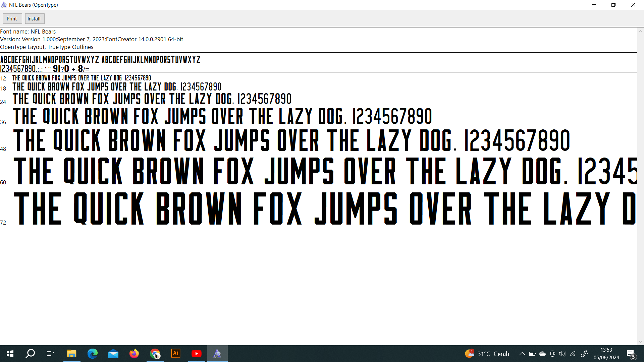Open the volume control
This screenshot has height=362, width=644.
tap(562, 354)
